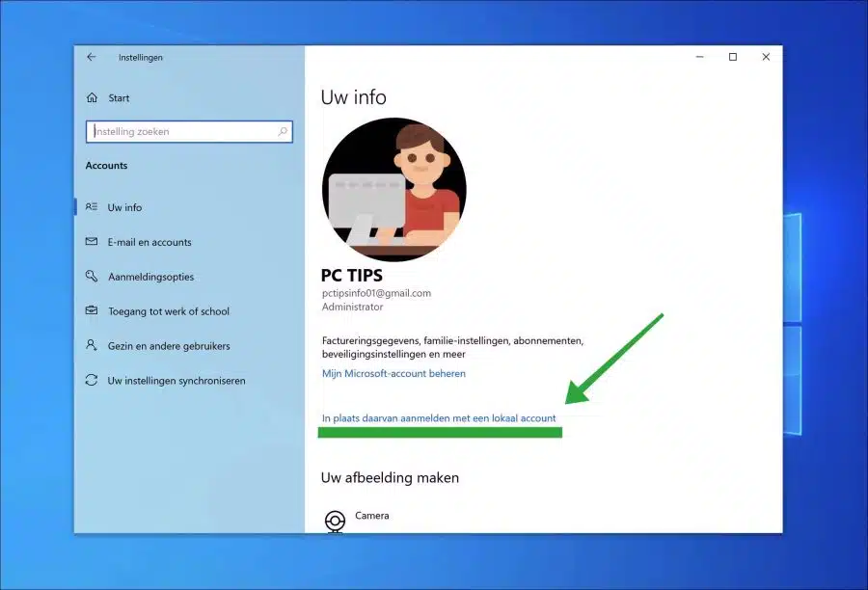Close the Instellingen window

pos(766,57)
